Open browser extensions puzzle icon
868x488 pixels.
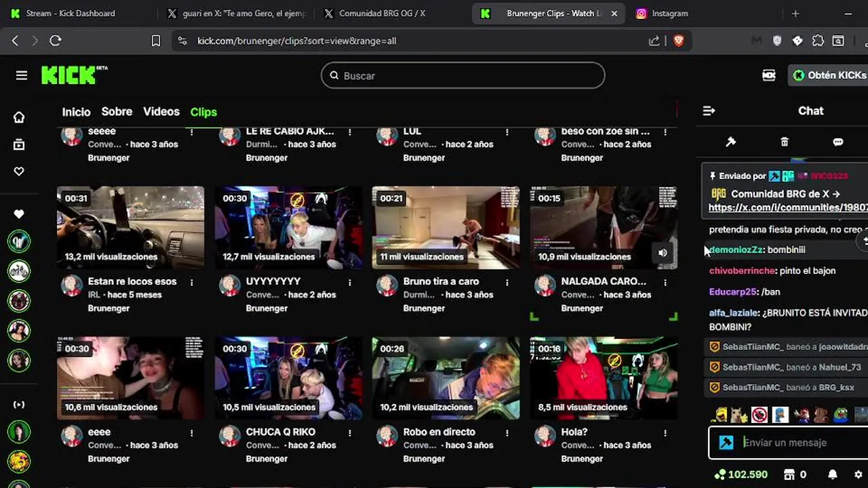coord(818,41)
